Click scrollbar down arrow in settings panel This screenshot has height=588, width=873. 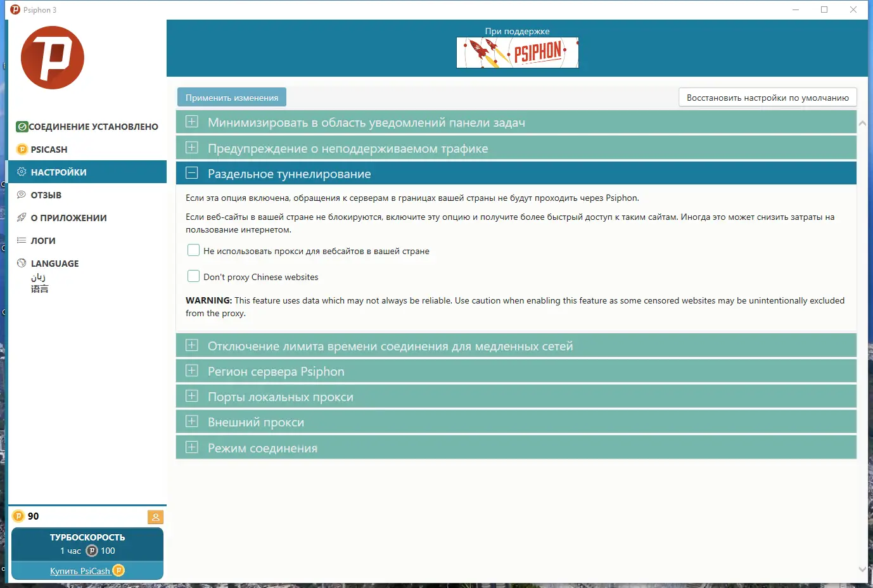point(862,569)
